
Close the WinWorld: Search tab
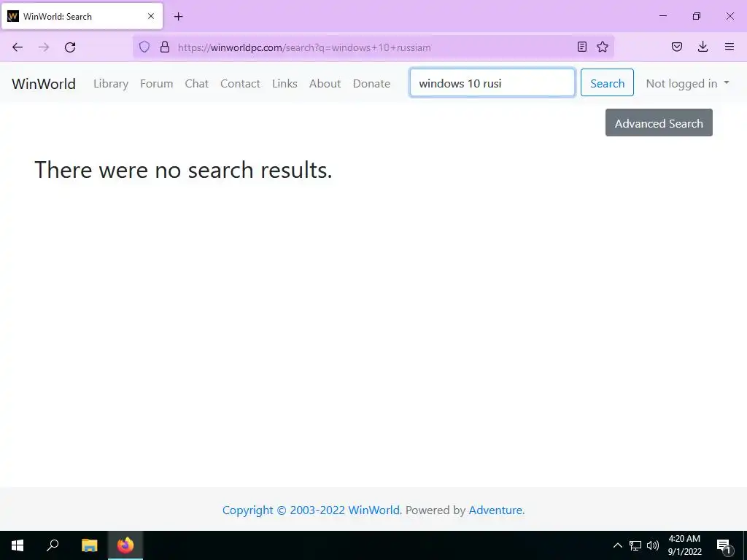click(151, 16)
